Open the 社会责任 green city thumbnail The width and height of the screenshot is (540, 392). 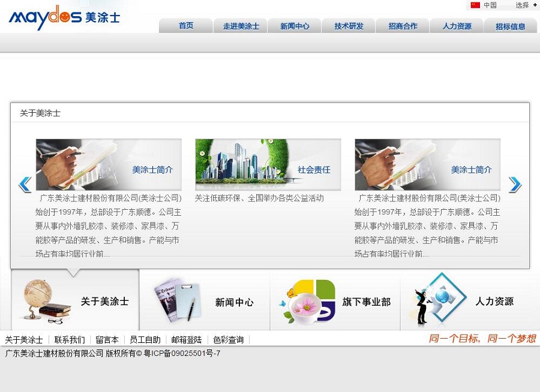click(x=268, y=164)
